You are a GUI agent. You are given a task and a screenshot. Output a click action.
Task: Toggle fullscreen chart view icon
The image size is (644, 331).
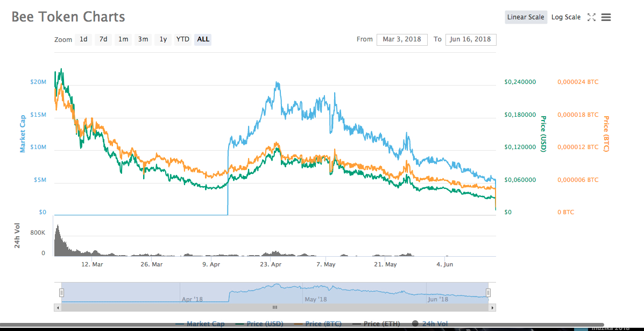(591, 17)
